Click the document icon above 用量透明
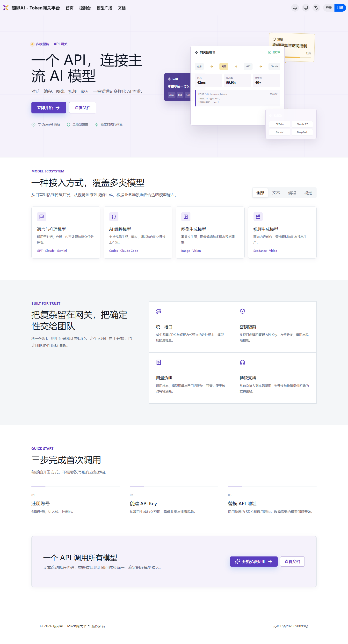 click(x=159, y=362)
